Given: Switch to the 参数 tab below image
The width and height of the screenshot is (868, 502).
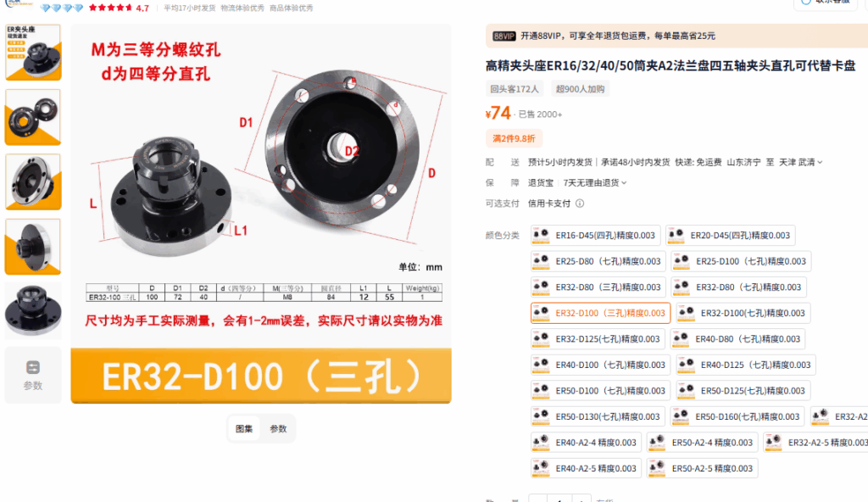Looking at the screenshot, I should tap(278, 428).
